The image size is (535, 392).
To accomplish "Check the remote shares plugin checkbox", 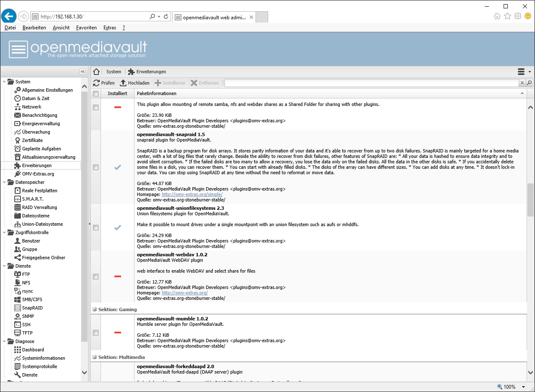I will point(96,107).
